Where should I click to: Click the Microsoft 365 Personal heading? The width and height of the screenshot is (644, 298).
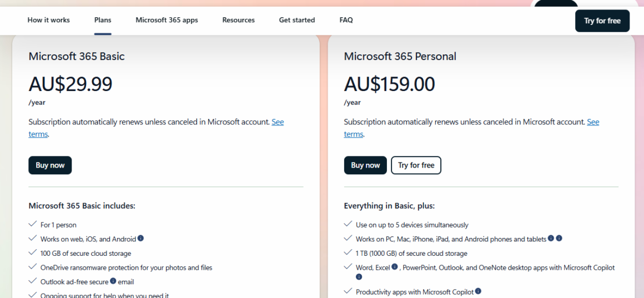coord(400,56)
